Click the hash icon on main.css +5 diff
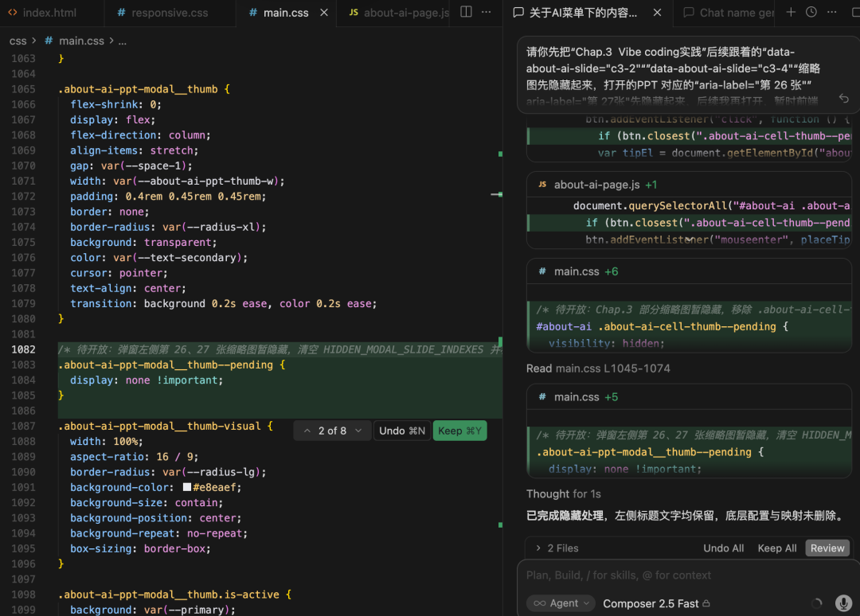Image resolution: width=860 pixels, height=616 pixels. click(x=542, y=397)
